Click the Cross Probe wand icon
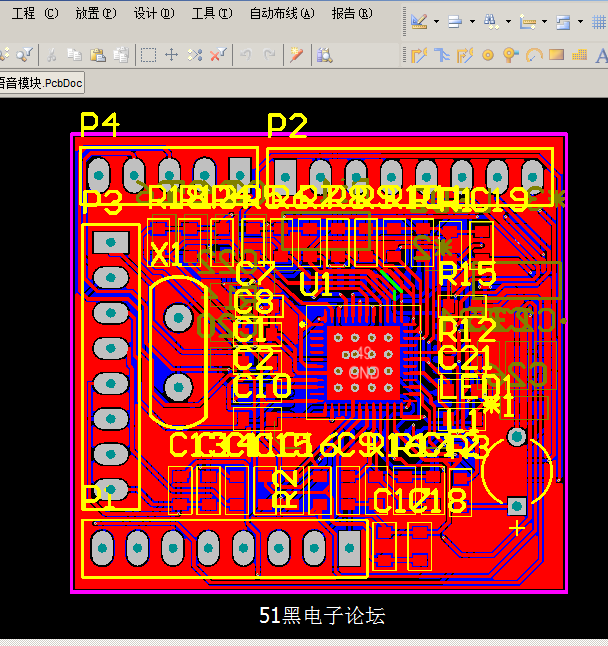 296,54
